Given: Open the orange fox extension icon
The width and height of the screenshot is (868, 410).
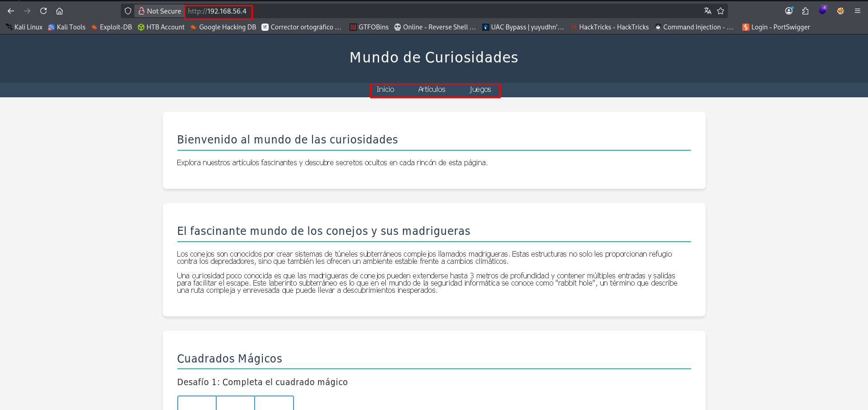Looking at the screenshot, I should pyautogui.click(x=840, y=11).
